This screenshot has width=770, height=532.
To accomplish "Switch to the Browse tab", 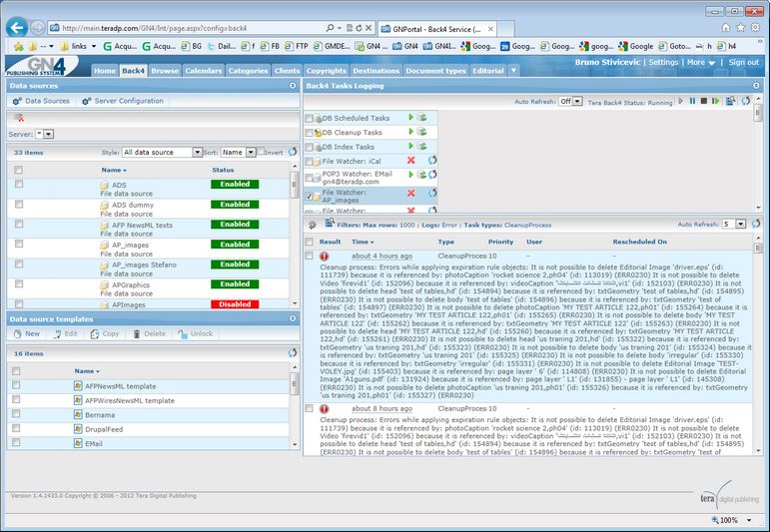I will 165,71.
